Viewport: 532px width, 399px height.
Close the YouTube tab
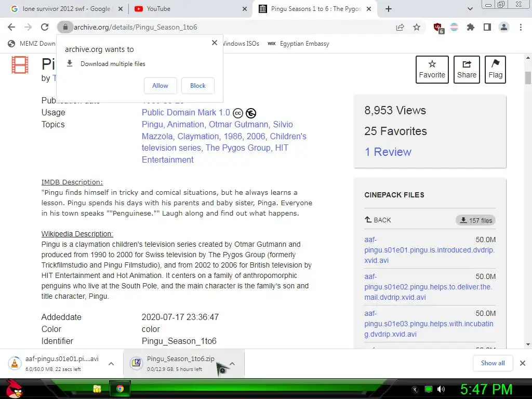tap(245, 9)
